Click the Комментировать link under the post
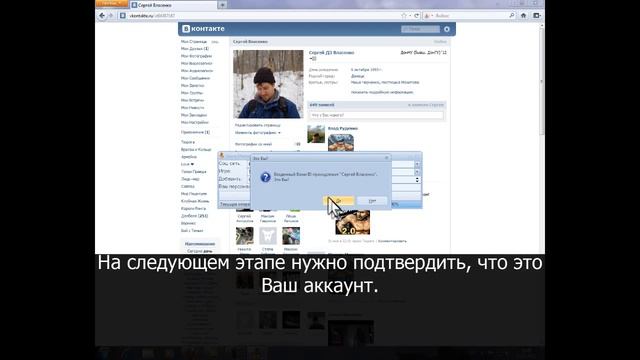Image resolution: width=640 pixels, height=360 pixels. pos(392,241)
